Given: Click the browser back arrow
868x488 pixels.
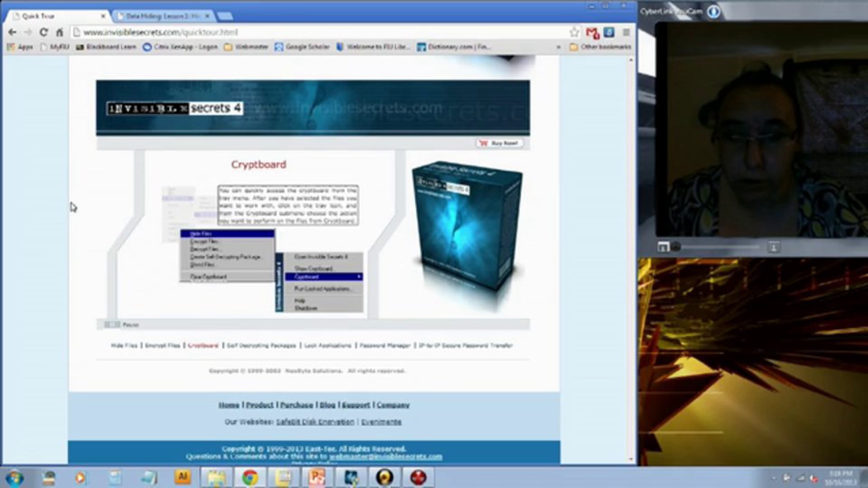Looking at the screenshot, I should (12, 33).
